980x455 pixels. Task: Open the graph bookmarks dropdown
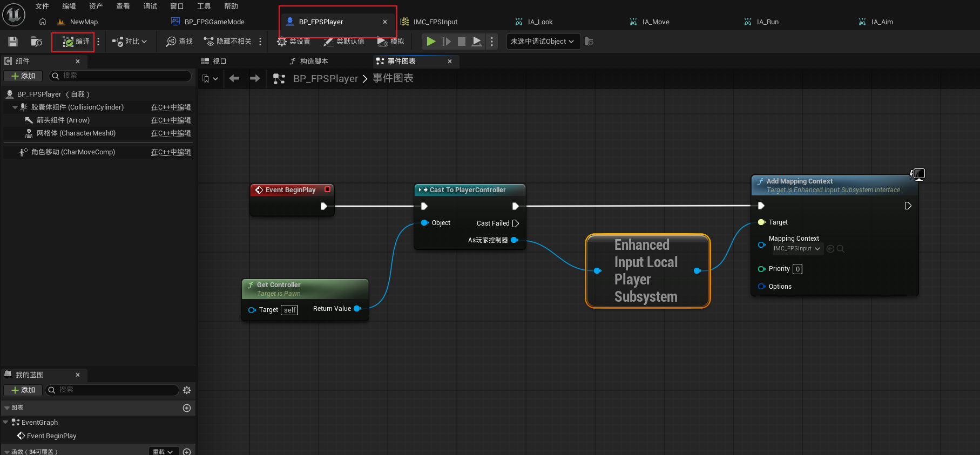coord(210,79)
